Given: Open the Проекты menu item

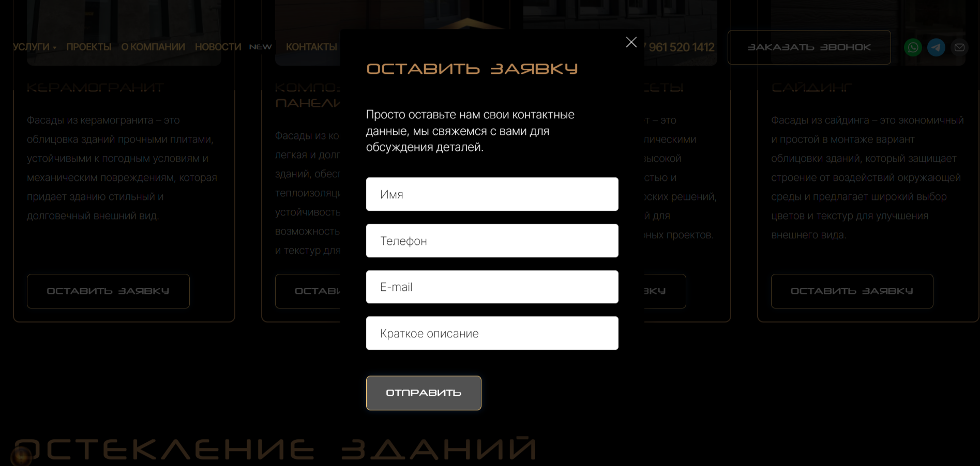Looking at the screenshot, I should [x=89, y=47].
